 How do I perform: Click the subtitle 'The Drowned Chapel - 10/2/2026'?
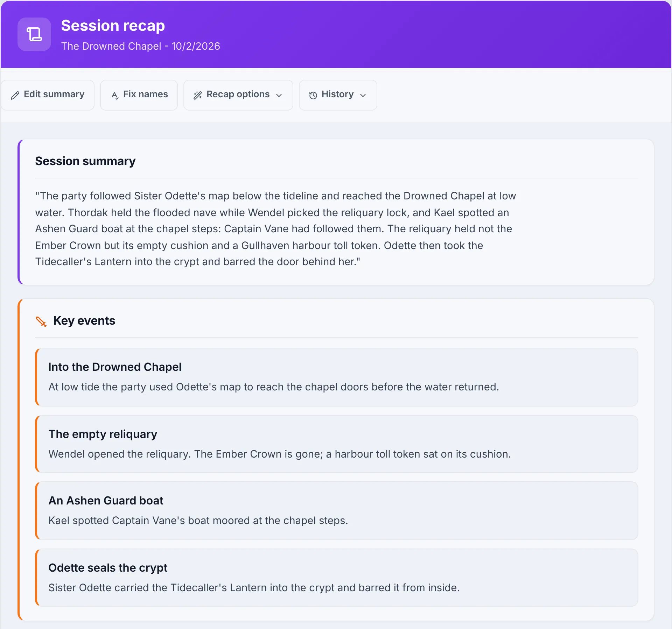pos(141,46)
